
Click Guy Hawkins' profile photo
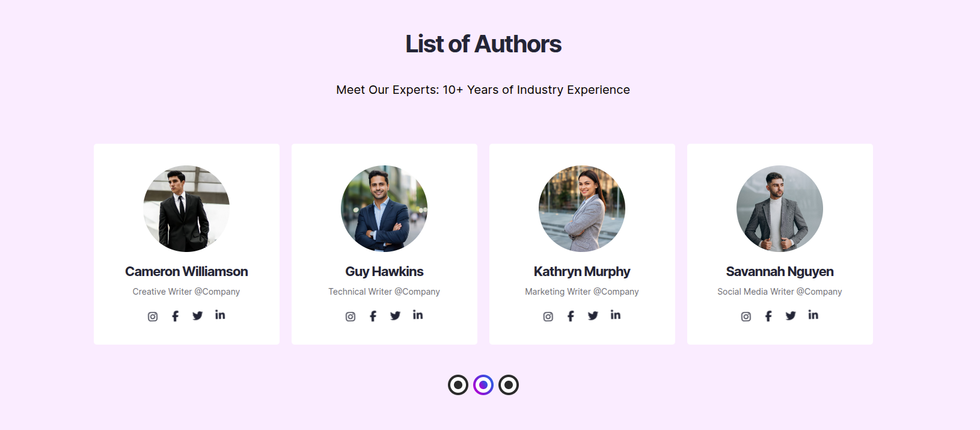click(384, 209)
